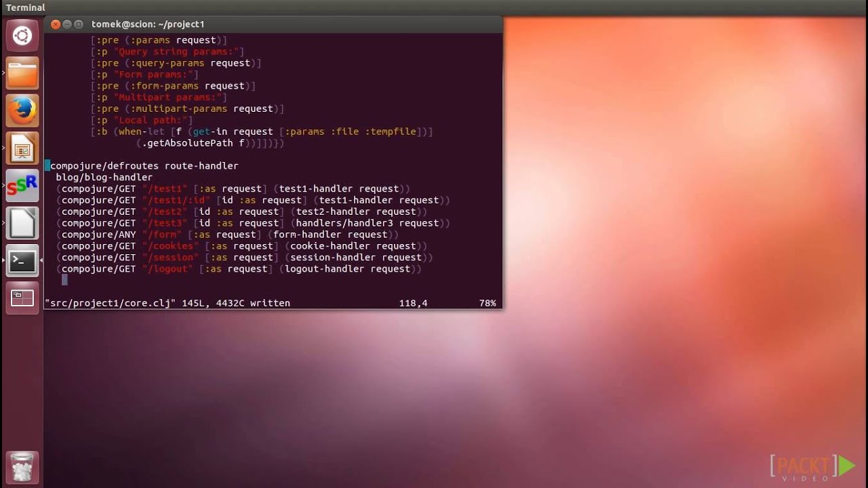Click (test2-handler request) text
Viewport: 868px width, 488px height.
tap(356, 212)
